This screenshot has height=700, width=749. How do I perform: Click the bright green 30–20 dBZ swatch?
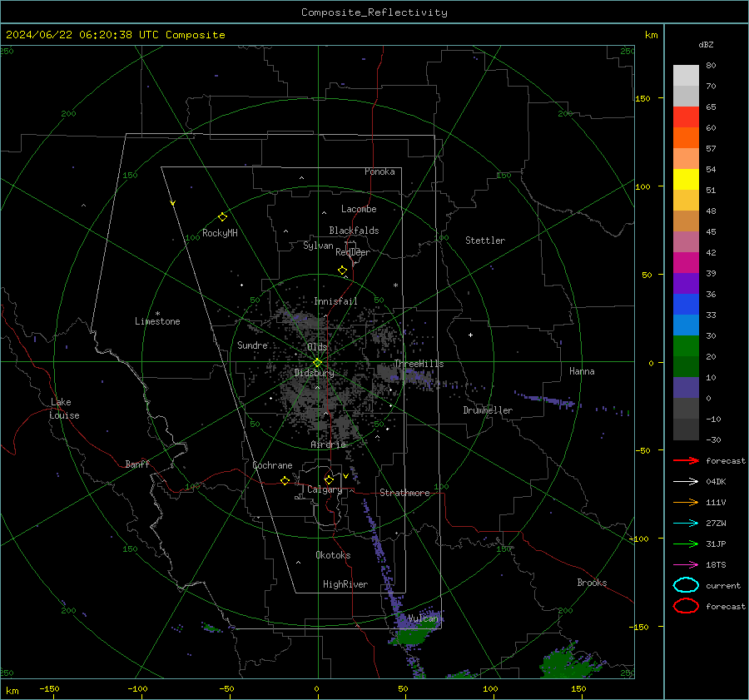pos(686,346)
